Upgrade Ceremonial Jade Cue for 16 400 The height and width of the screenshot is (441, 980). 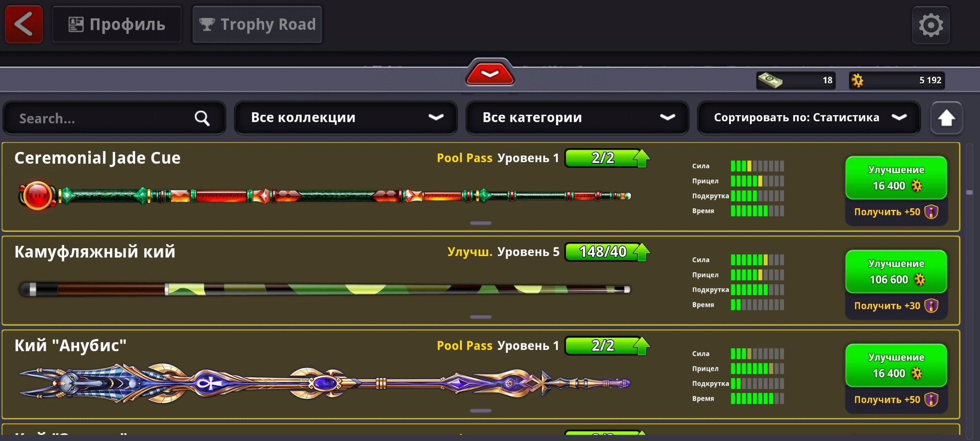coord(896,178)
